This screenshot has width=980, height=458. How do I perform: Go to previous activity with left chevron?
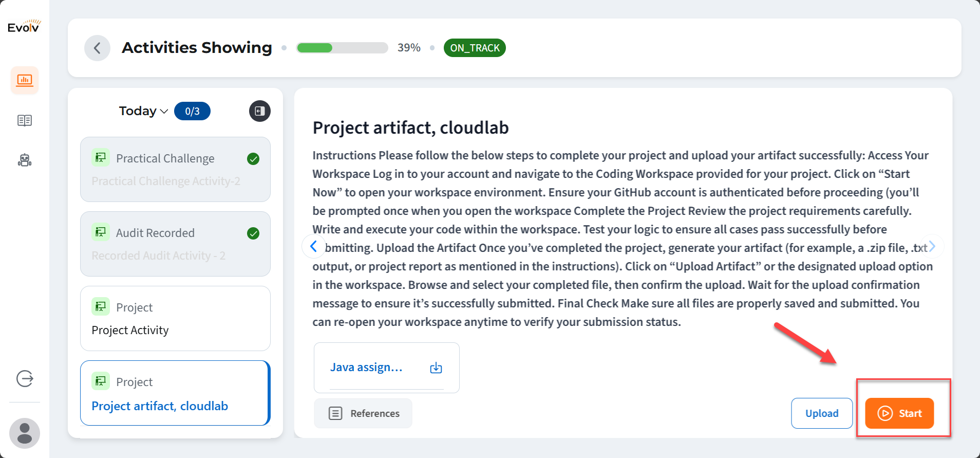(313, 247)
